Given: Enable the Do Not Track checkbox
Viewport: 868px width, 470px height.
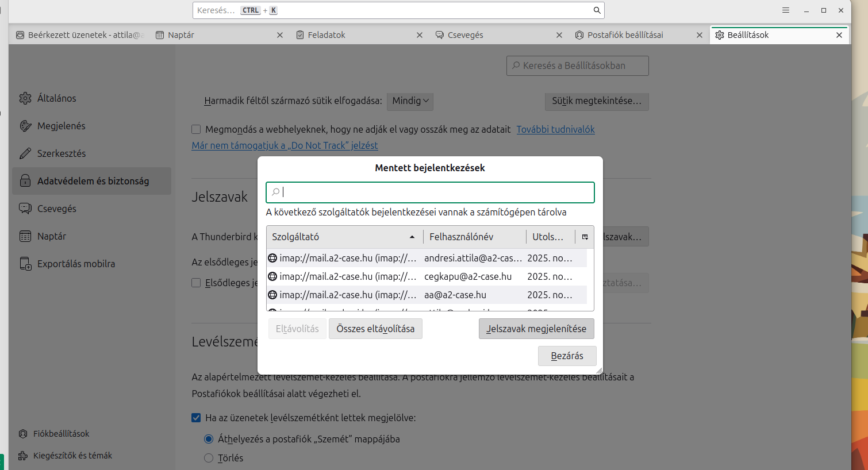Looking at the screenshot, I should [x=196, y=129].
